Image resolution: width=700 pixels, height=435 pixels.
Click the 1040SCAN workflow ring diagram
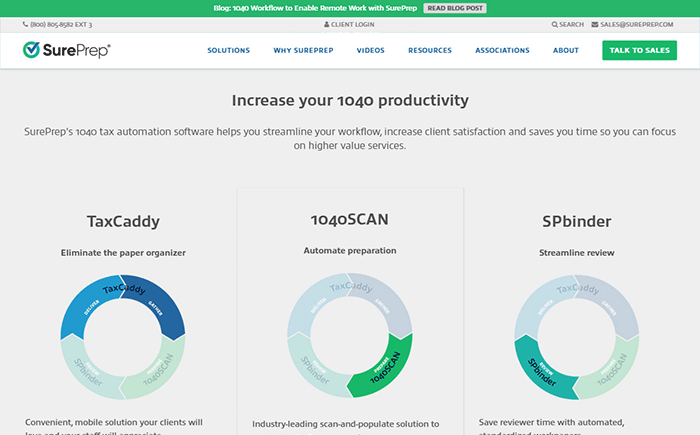click(x=350, y=335)
